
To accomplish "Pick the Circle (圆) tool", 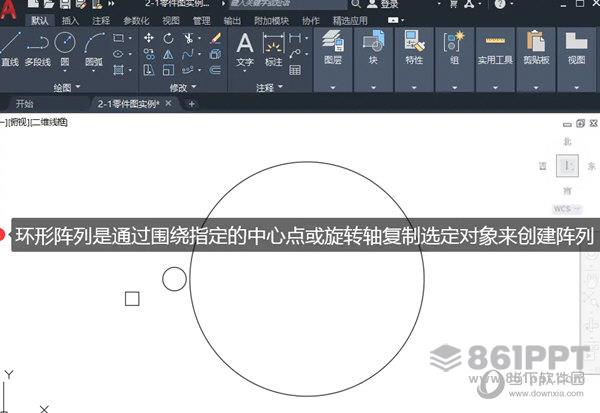I will click(65, 47).
